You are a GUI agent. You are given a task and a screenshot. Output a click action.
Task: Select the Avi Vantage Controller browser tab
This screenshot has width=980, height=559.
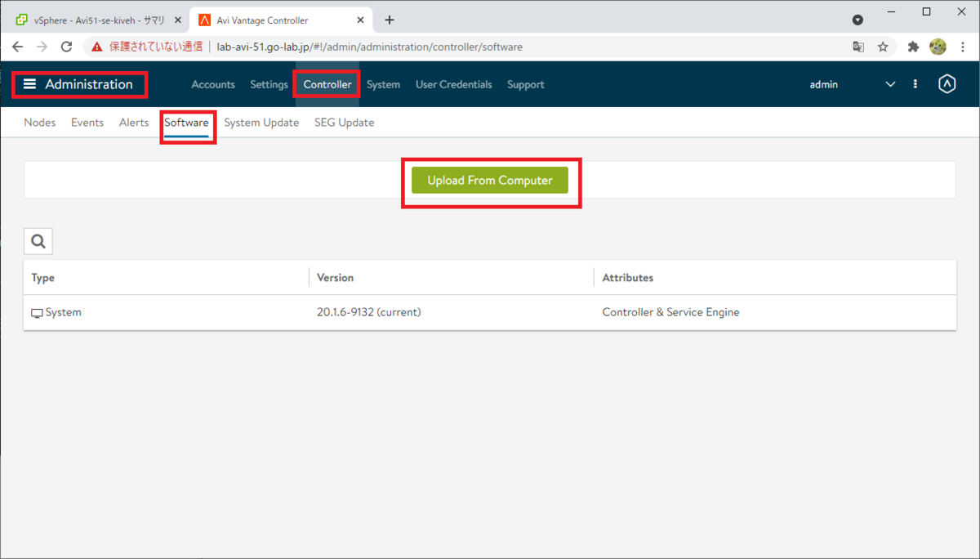click(283, 20)
